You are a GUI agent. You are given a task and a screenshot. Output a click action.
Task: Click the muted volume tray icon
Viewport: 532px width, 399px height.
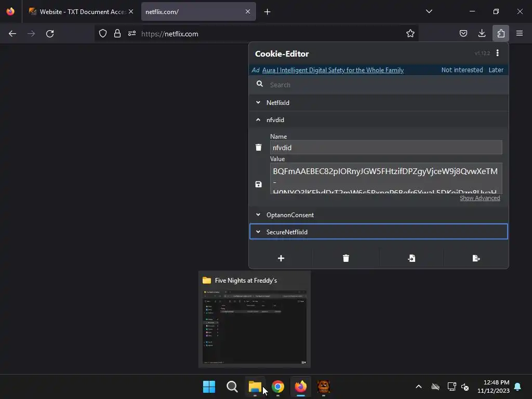[x=465, y=387]
